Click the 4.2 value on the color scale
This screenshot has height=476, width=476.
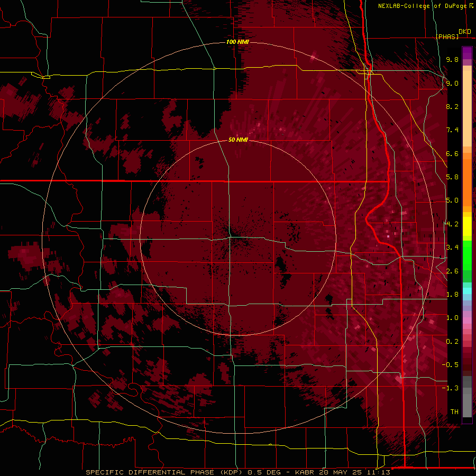click(452, 224)
